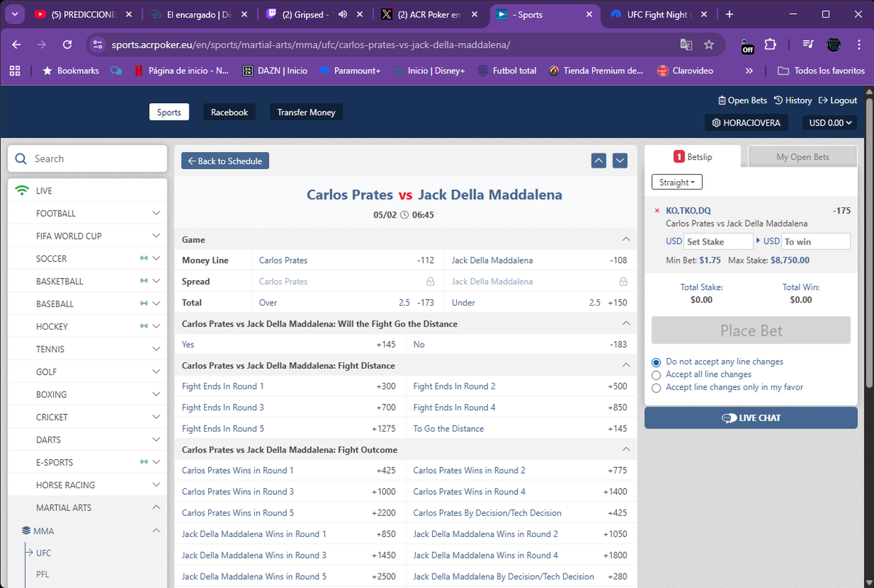Bookmark this page with the star icon
Screen dimensions: 874x588
[x=709, y=44]
